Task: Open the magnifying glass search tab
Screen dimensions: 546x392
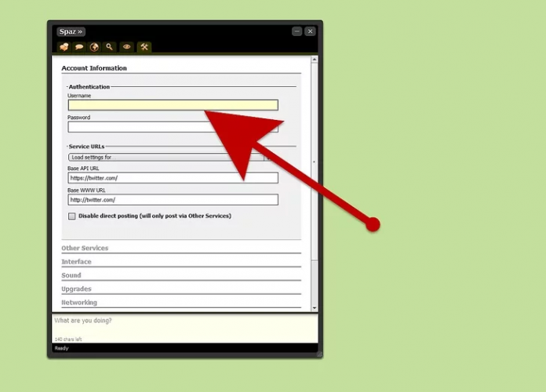Action: 110,47
